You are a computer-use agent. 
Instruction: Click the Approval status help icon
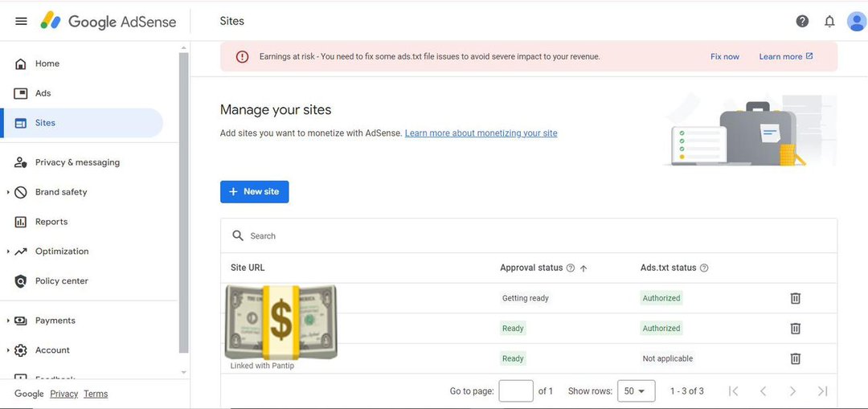click(571, 268)
